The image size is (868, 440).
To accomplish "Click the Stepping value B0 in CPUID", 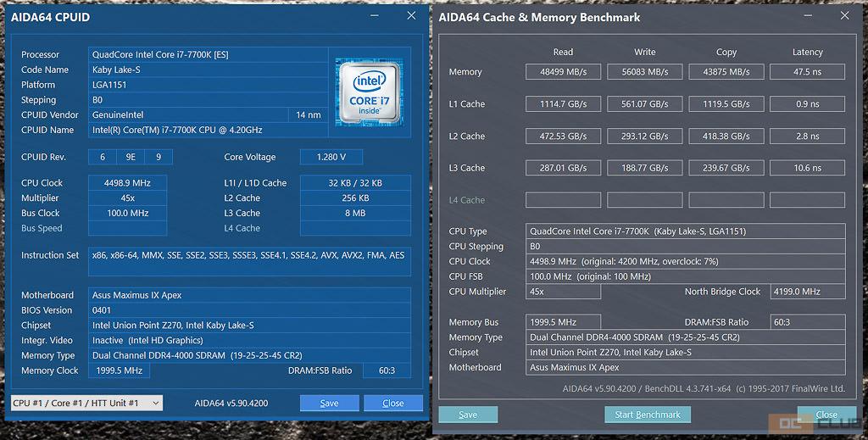I will [209, 100].
